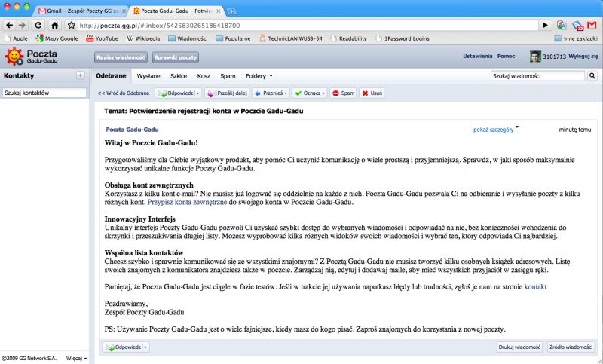
Task: Click the speech-bubble notifier extension icon
Action: pos(577,26)
